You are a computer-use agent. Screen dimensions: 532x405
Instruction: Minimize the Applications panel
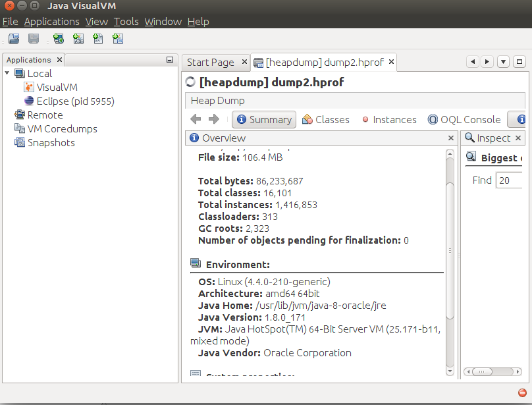(x=170, y=60)
